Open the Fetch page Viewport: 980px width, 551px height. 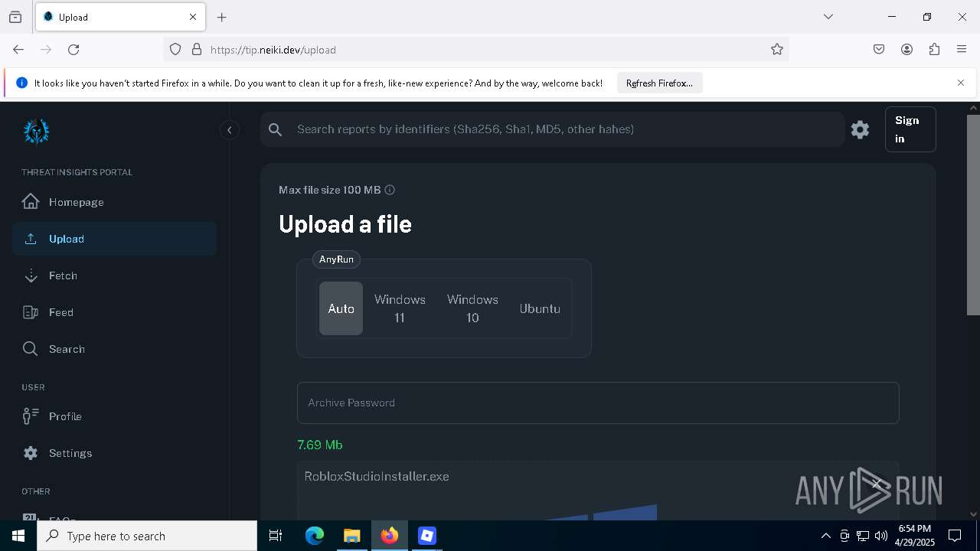[x=114, y=275]
